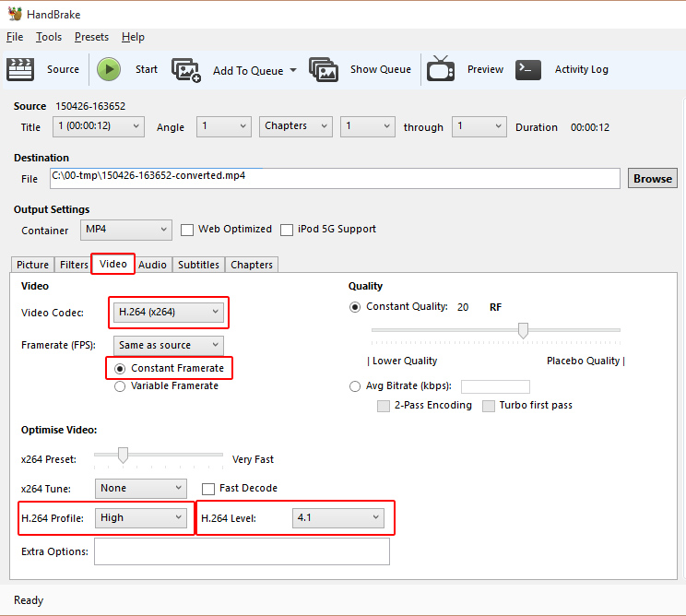Image resolution: width=686 pixels, height=616 pixels.
Task: Click the green Start play icon
Action: [x=109, y=69]
